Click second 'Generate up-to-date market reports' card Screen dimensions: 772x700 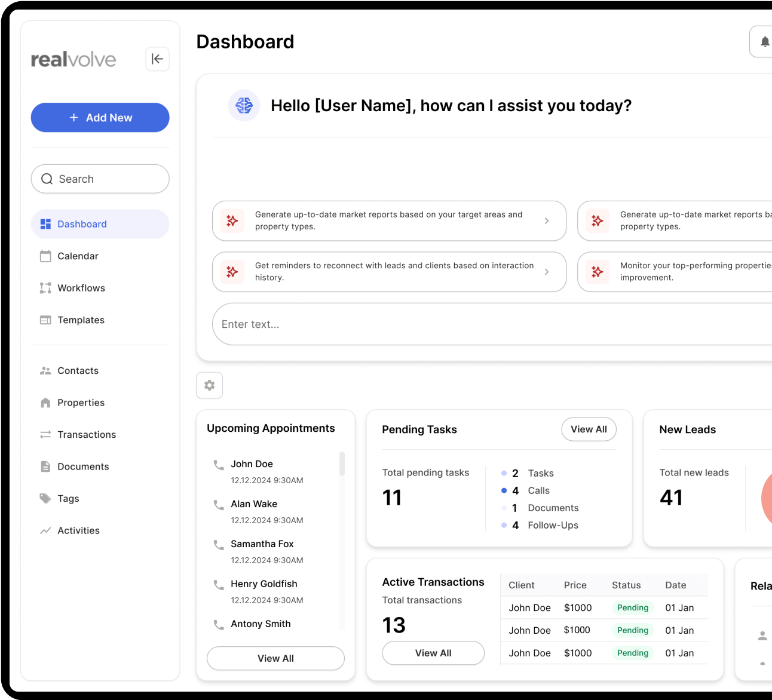[675, 221]
